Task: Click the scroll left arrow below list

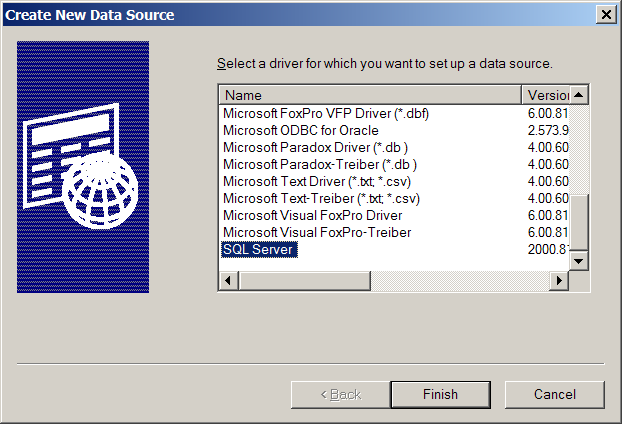Action: pyautogui.click(x=228, y=280)
